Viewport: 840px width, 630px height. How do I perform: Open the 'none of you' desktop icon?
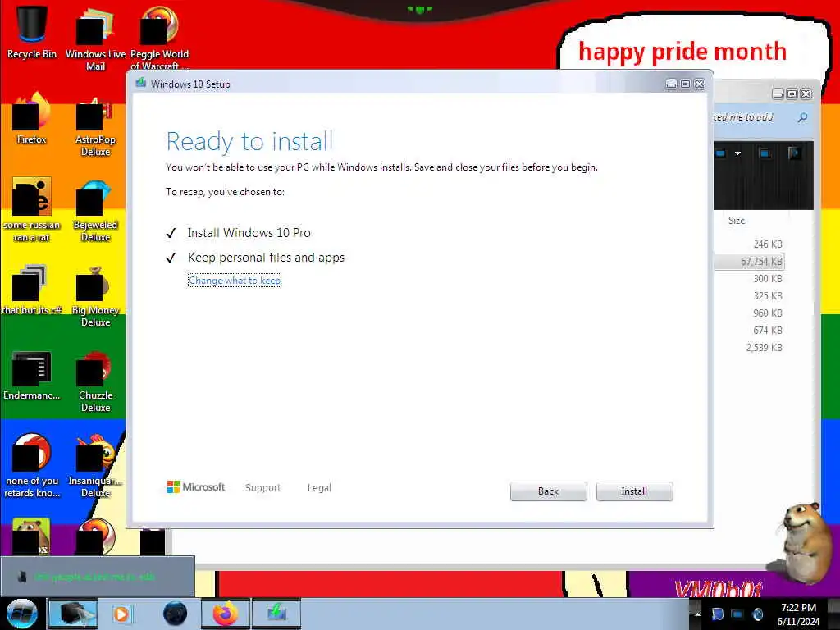[x=32, y=465]
